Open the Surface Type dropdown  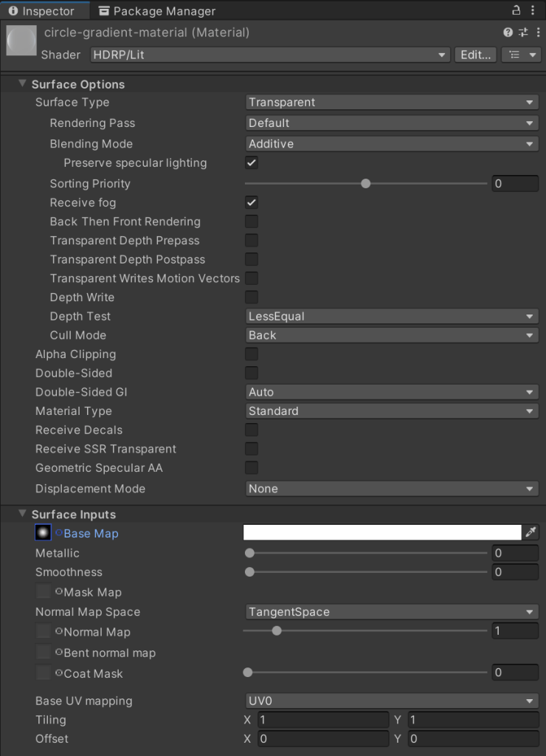pos(391,103)
